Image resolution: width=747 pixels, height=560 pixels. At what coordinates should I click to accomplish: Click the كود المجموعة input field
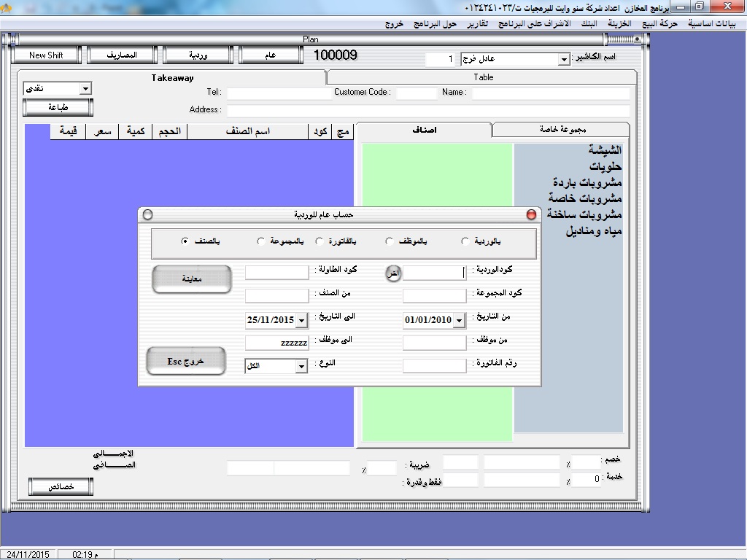click(x=434, y=295)
